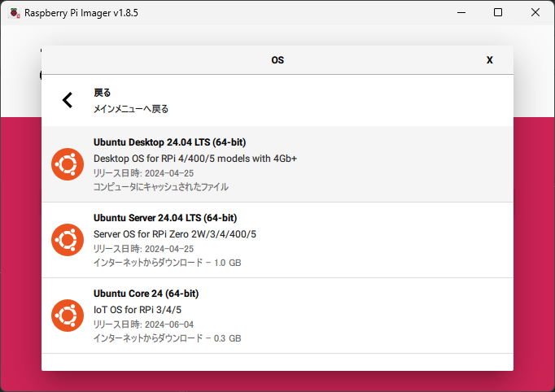The height and width of the screenshot is (392, 555).
Task: Minimize the Raspberry Pi Imager window
Action: tap(461, 12)
